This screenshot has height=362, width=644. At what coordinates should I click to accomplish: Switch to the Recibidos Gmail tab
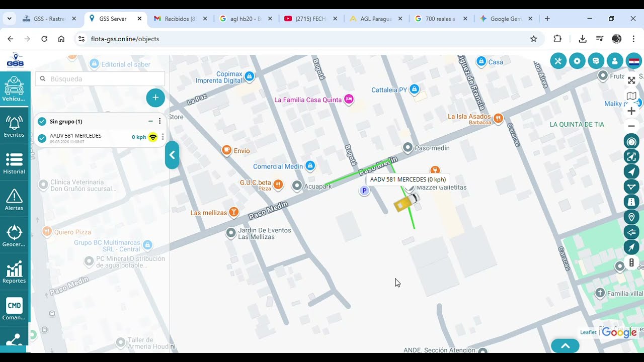pos(180,19)
